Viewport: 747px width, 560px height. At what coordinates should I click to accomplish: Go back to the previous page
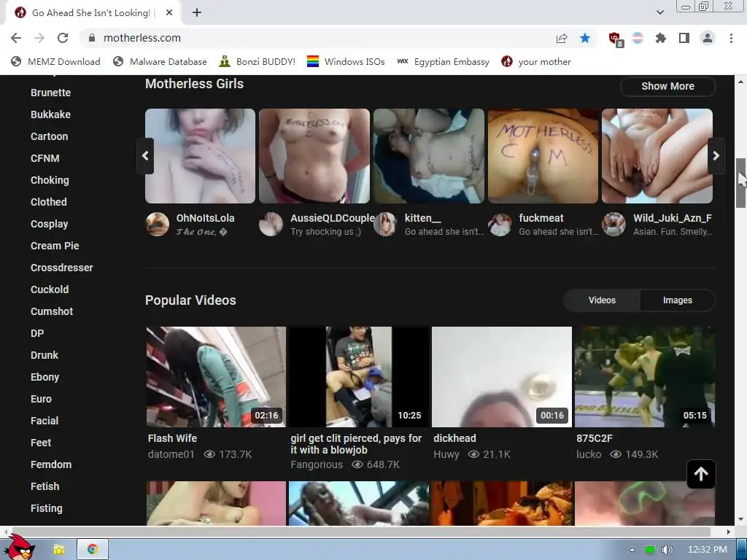(x=16, y=38)
